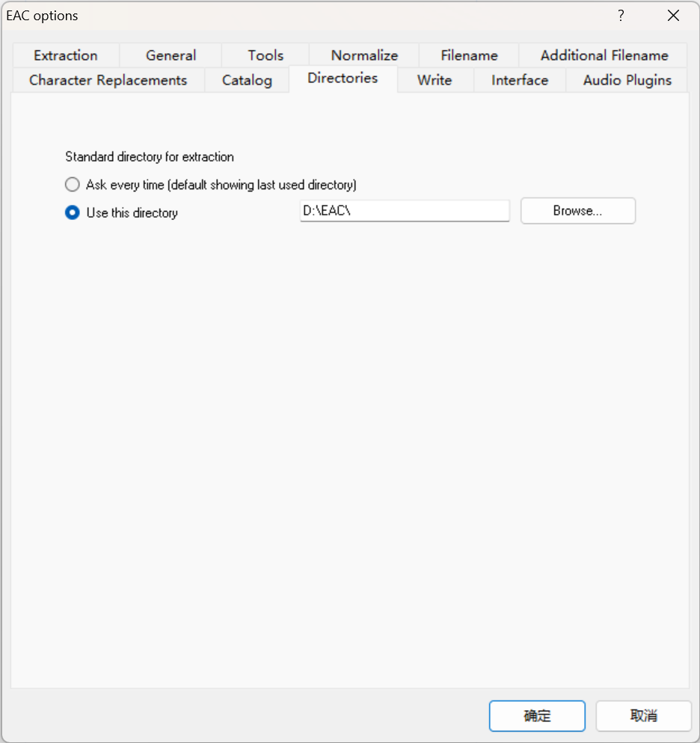Image resolution: width=700 pixels, height=743 pixels.
Task: Switch to the General tab
Action: coord(171,55)
